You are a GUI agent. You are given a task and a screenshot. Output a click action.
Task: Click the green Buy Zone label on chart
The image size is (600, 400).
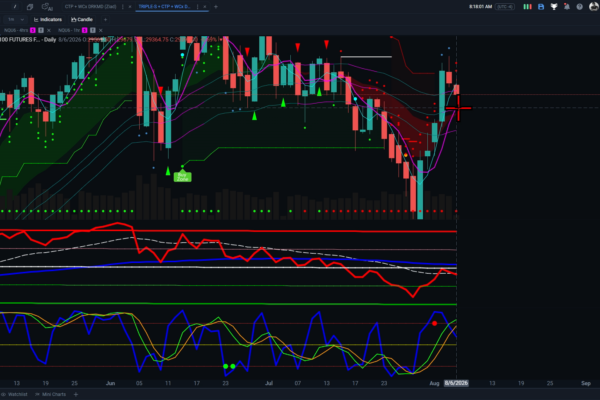click(183, 177)
